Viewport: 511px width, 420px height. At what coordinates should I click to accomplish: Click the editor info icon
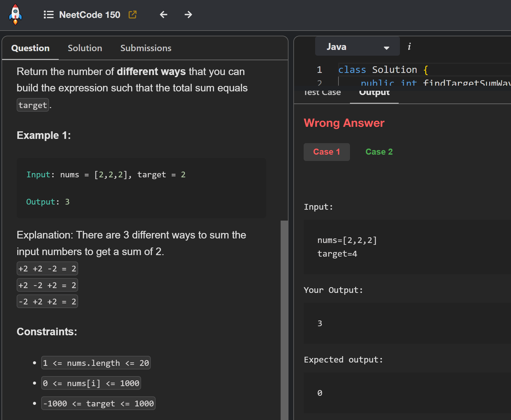pos(409,47)
